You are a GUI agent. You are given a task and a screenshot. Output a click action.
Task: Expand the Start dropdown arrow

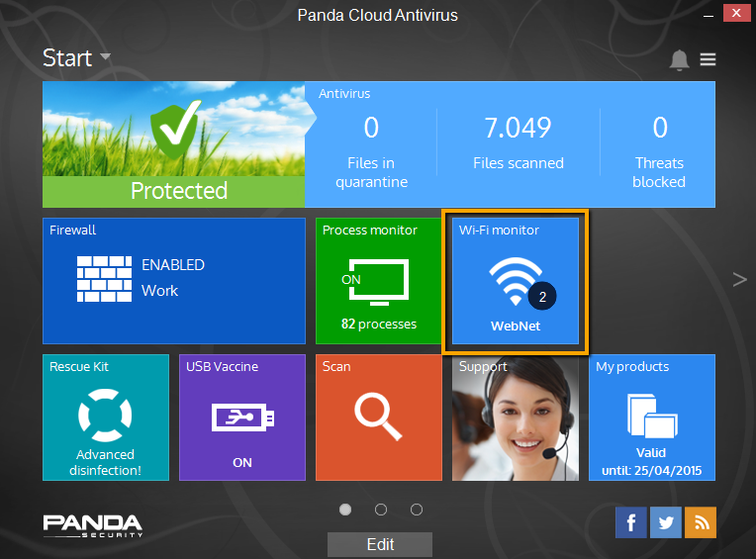click(x=105, y=56)
